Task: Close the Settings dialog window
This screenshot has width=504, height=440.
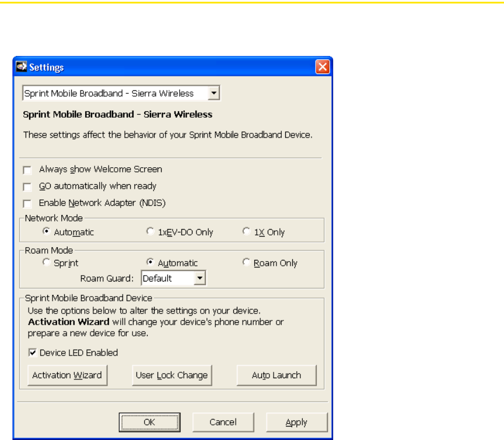Action: coord(323,67)
